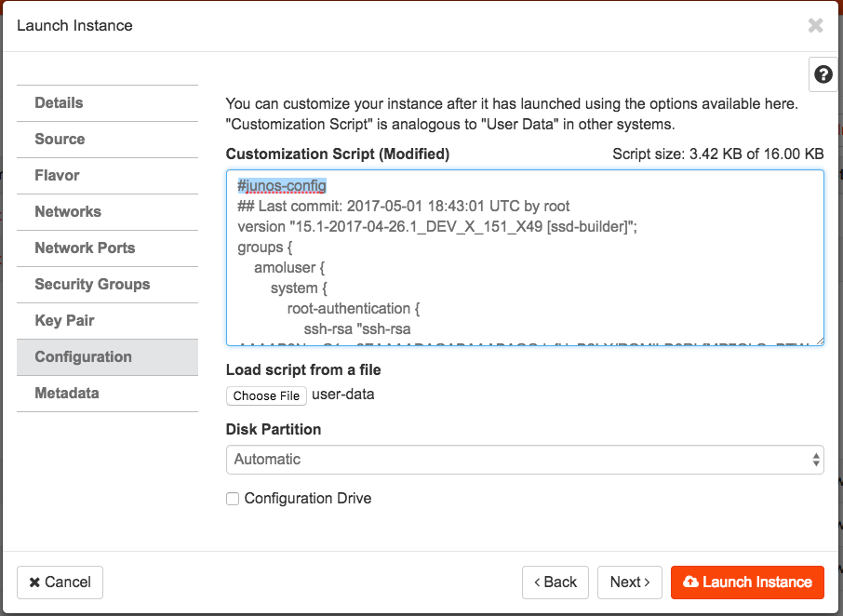Screen dimensions: 843x616
Task: Click the cloud icon on Launch Instance
Action: tap(690, 583)
